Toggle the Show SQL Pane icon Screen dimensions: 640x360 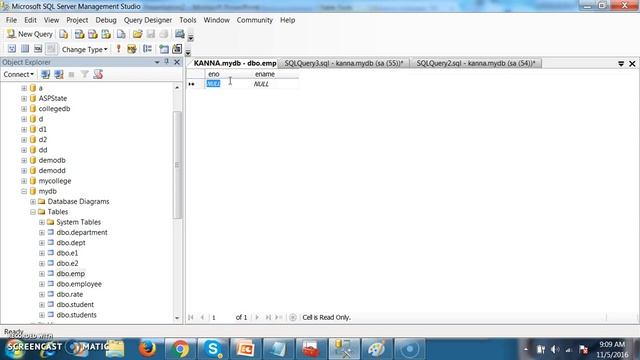pyautogui.click(x=38, y=49)
